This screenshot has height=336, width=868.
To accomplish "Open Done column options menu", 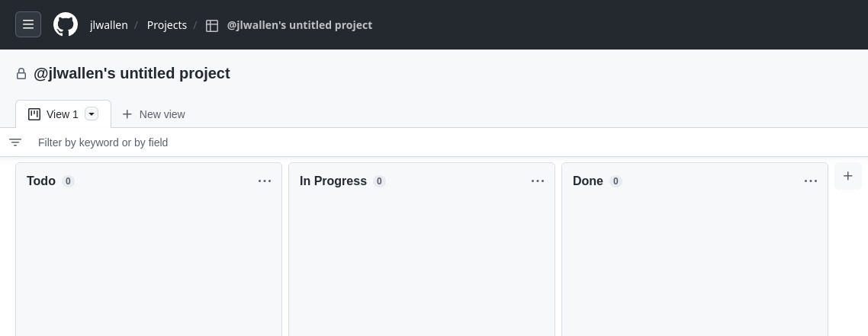I will click(x=811, y=181).
